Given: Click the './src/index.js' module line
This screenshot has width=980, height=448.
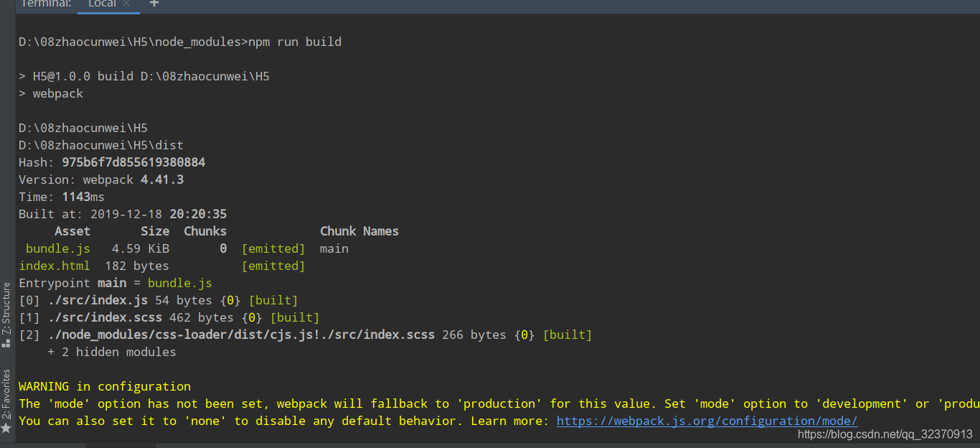Looking at the screenshot, I should [159, 301].
